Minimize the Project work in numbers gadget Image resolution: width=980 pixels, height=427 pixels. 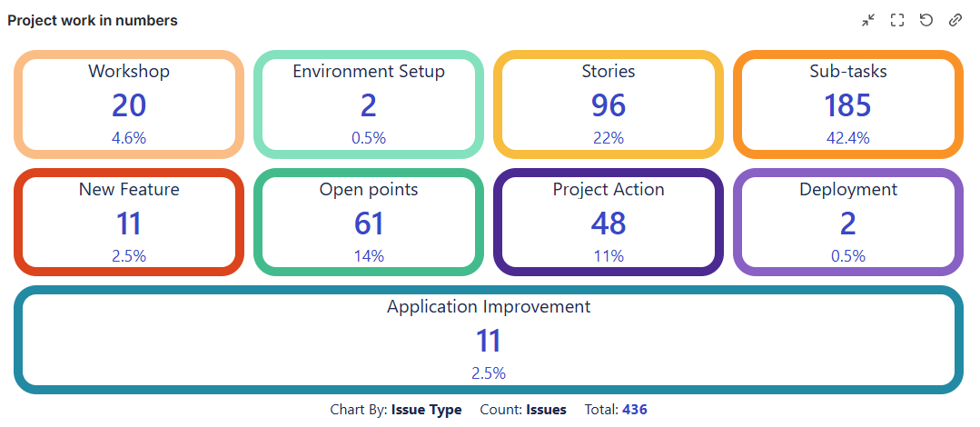click(868, 20)
